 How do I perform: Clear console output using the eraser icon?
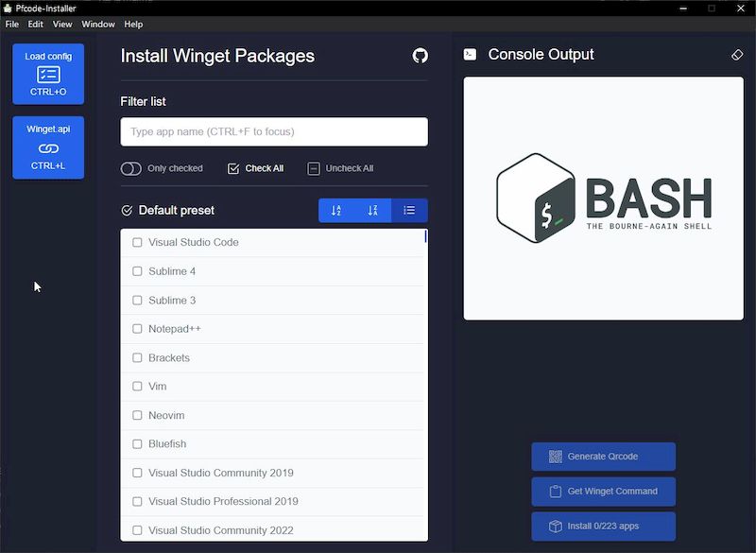point(738,55)
